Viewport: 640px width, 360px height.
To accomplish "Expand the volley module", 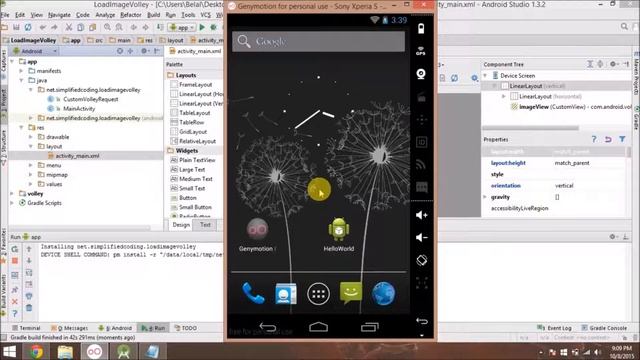I will coord(12,193).
